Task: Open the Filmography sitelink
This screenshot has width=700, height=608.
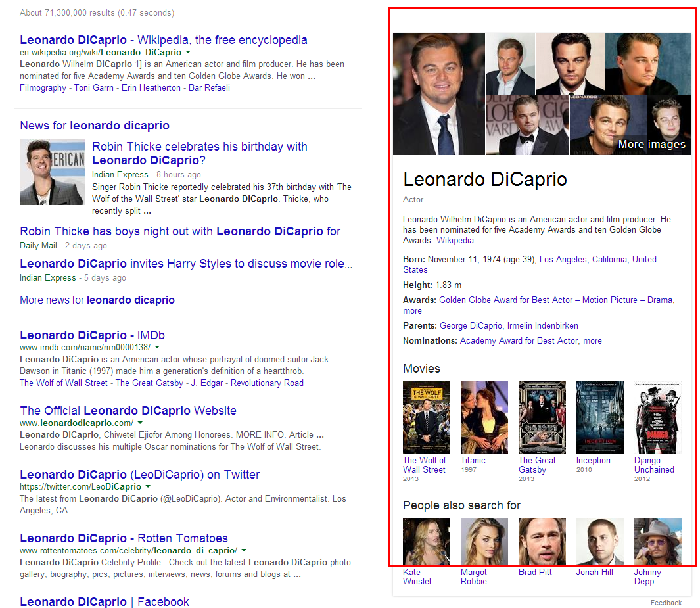Action: [43, 88]
